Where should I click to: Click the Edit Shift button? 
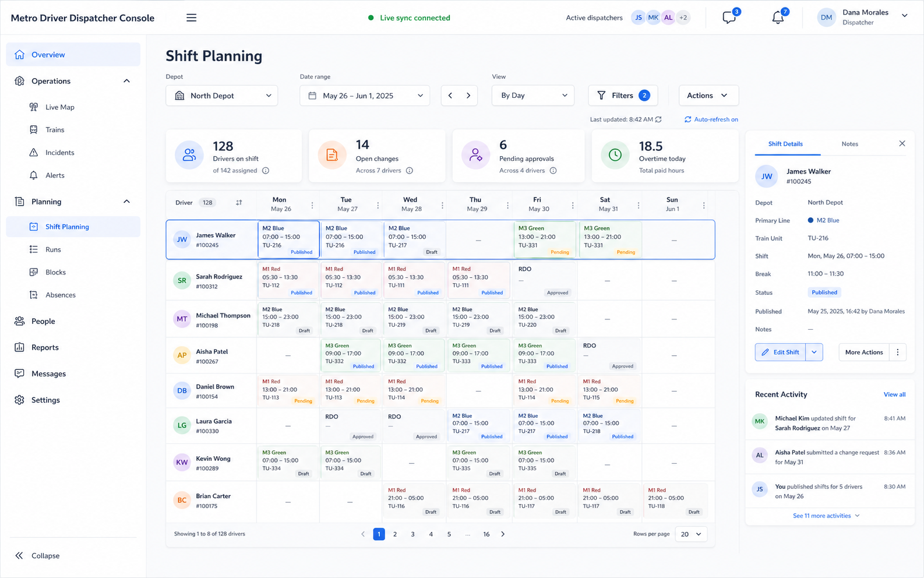click(x=780, y=352)
